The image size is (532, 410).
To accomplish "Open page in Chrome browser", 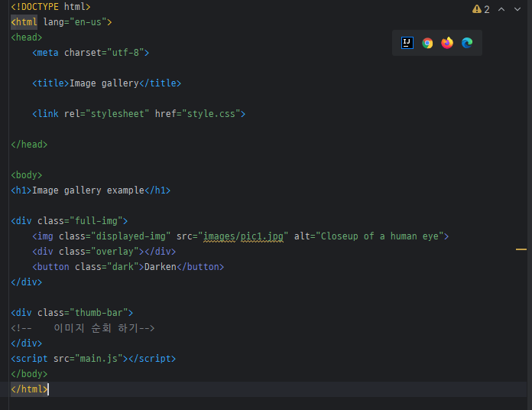I will tap(427, 43).
